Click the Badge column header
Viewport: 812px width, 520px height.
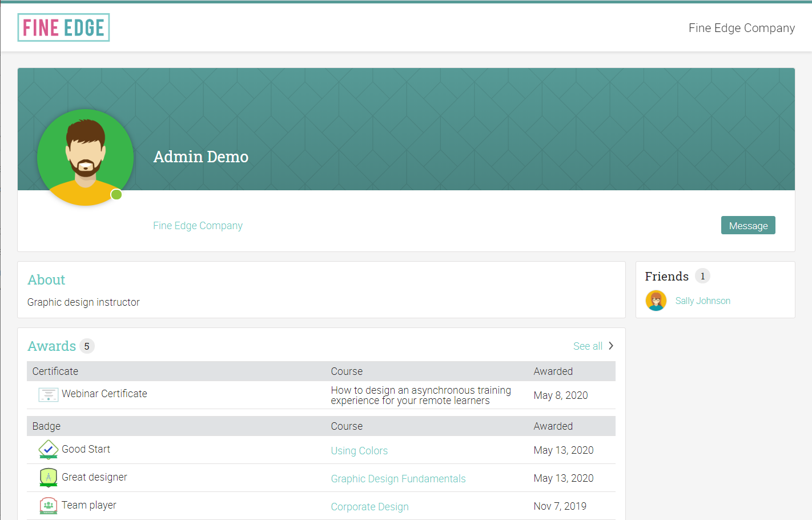[46, 426]
